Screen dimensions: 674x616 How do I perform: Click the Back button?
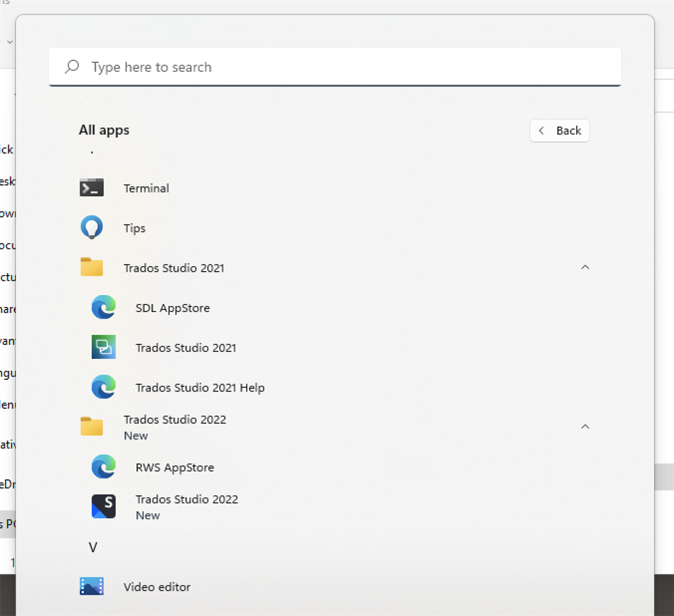coord(559,131)
